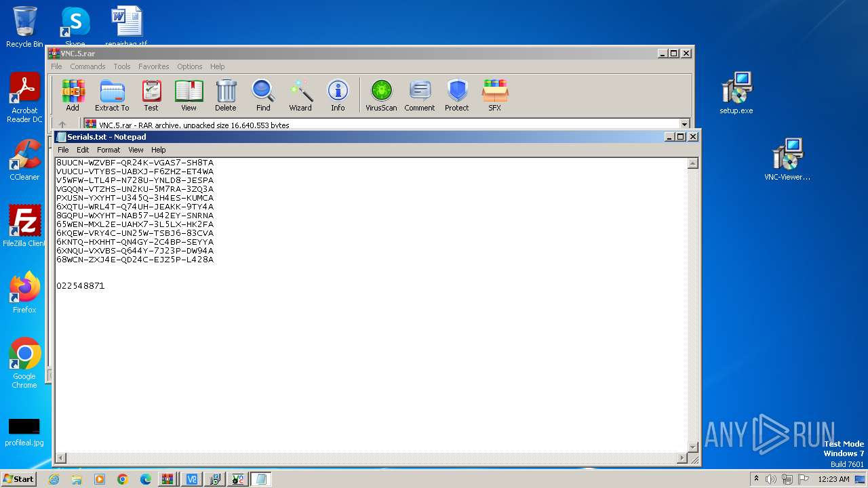Click the Delete trash icon in WinRAR
The width and height of the screenshot is (868, 488).
[226, 95]
